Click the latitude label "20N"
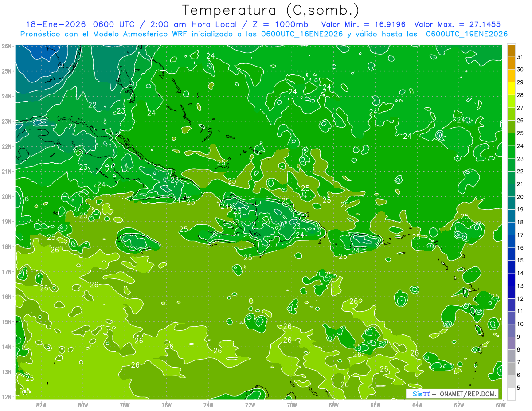532x411 pixels. click(7, 196)
